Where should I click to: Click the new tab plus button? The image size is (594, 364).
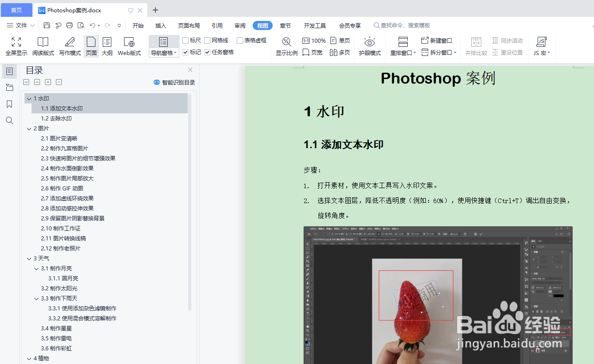tap(155, 10)
